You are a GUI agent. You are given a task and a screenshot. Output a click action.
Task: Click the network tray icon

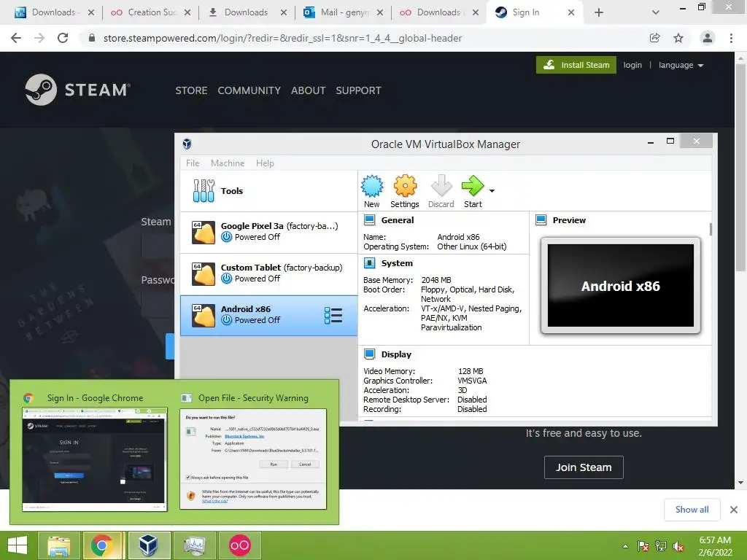[x=661, y=546]
